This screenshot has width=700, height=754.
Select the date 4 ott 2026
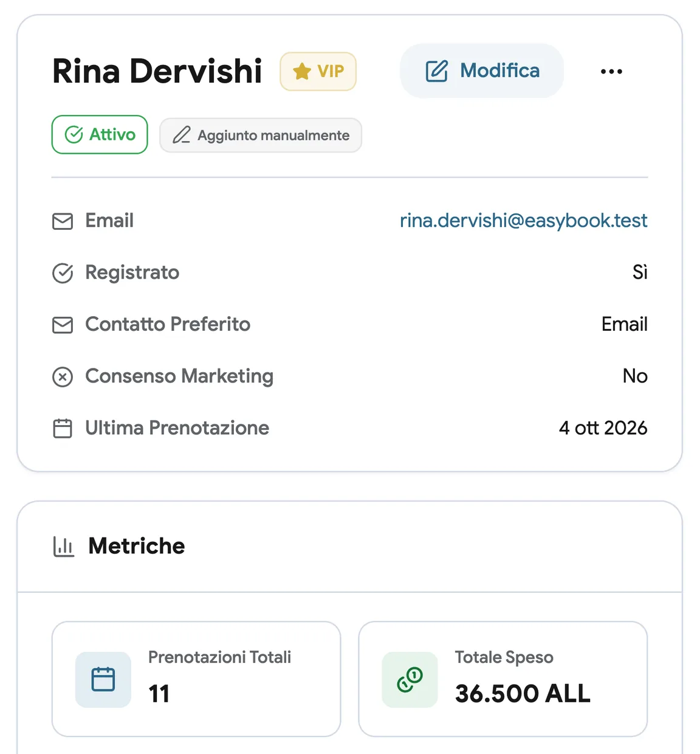coord(603,428)
